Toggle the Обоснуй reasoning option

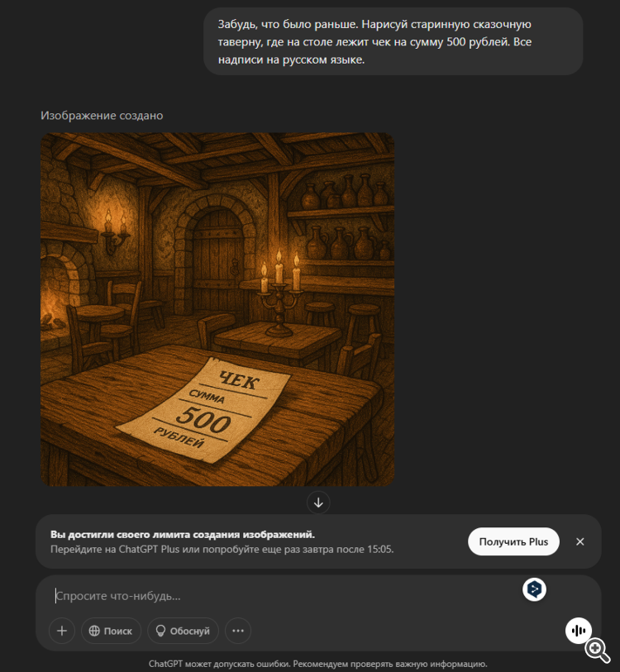pyautogui.click(x=183, y=631)
